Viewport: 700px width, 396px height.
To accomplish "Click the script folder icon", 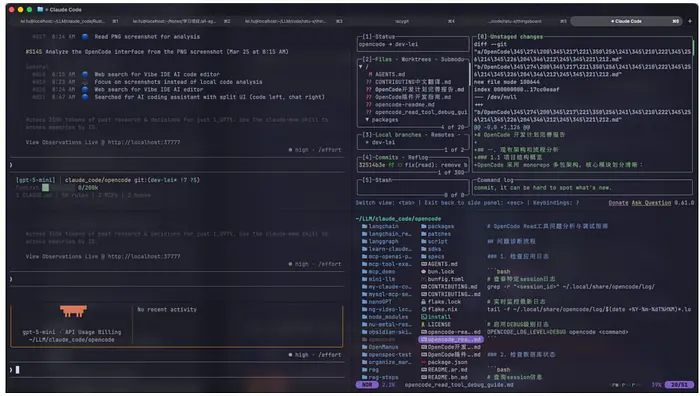I will [x=424, y=242].
